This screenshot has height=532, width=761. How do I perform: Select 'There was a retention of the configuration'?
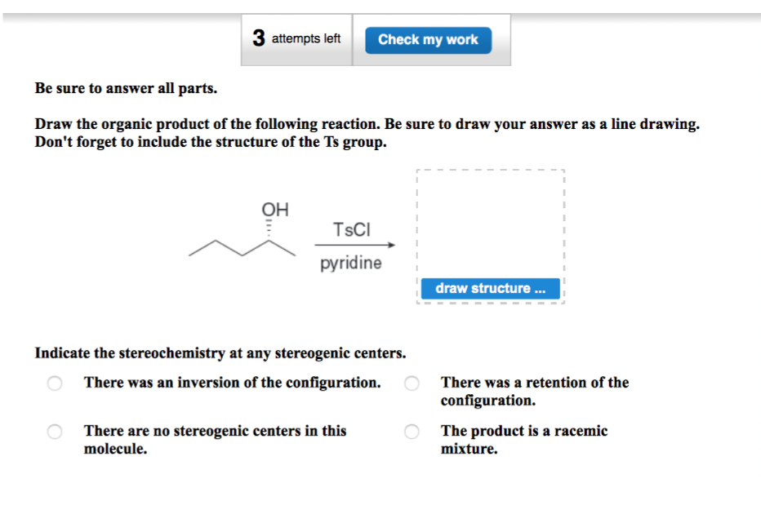412,383
